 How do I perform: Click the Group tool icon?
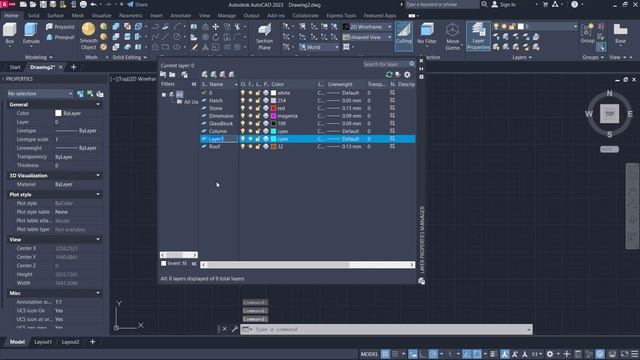pyautogui.click(x=587, y=33)
